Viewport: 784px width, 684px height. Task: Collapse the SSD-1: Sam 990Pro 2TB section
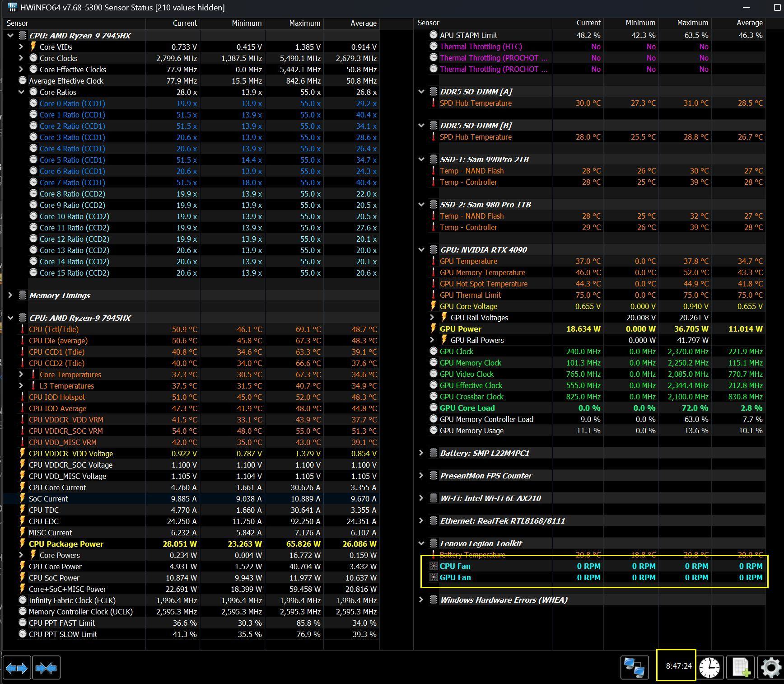click(x=421, y=159)
